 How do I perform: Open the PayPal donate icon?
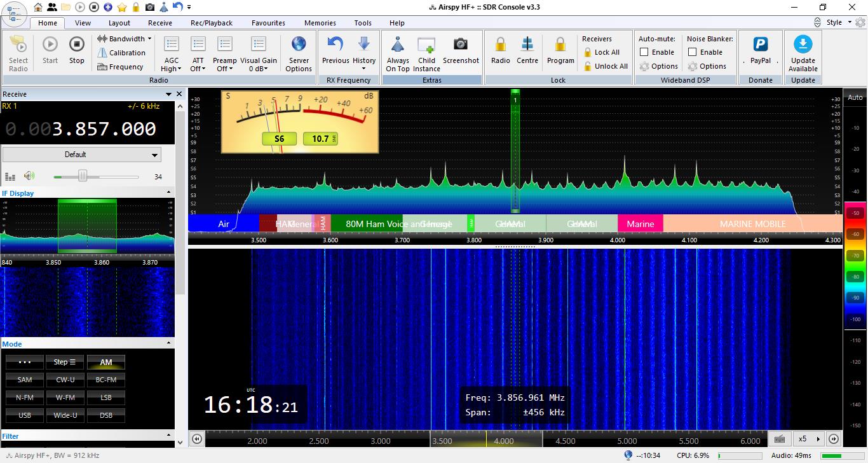(760, 45)
